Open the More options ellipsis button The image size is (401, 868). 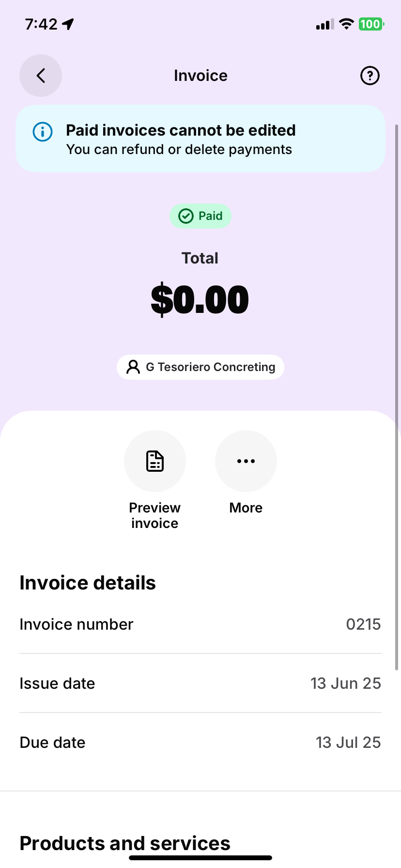click(246, 461)
